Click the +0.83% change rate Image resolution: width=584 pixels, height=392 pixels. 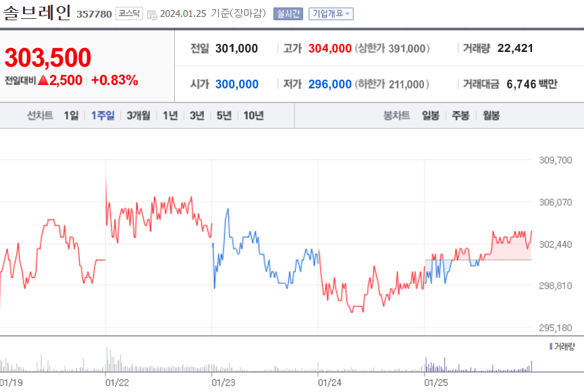point(114,80)
